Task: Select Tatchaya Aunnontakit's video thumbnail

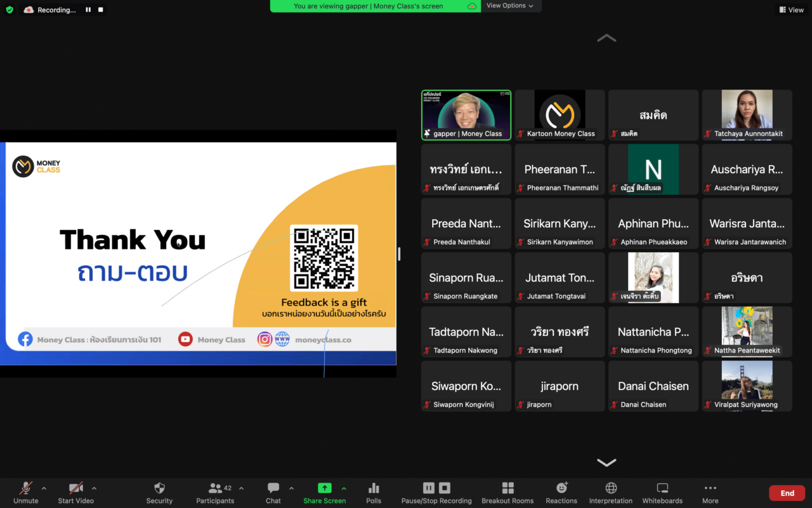Action: click(x=747, y=114)
